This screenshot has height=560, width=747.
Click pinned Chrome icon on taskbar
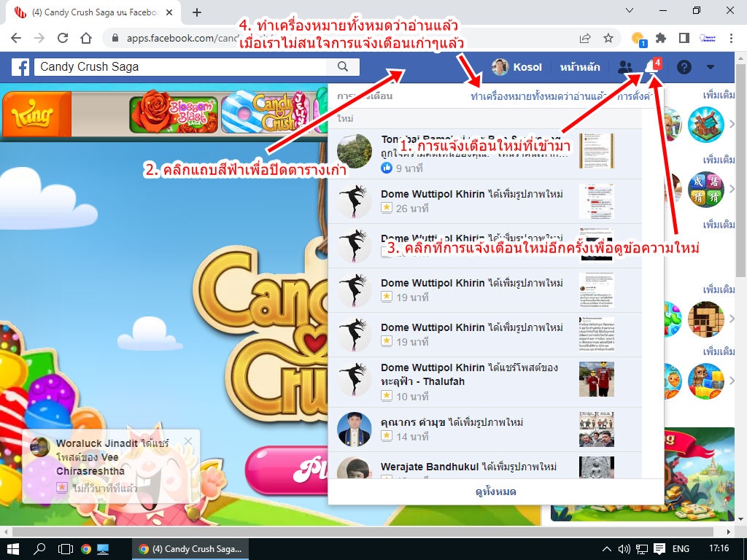[x=86, y=548]
